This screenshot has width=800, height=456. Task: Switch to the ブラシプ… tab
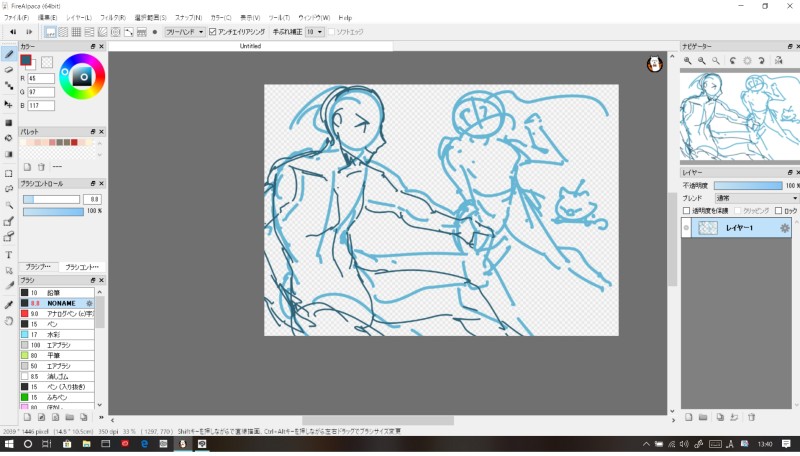38,267
